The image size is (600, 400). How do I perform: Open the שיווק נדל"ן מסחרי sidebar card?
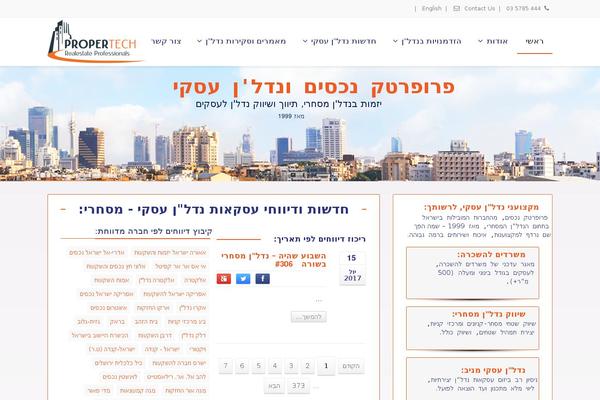pyautogui.click(x=473, y=328)
